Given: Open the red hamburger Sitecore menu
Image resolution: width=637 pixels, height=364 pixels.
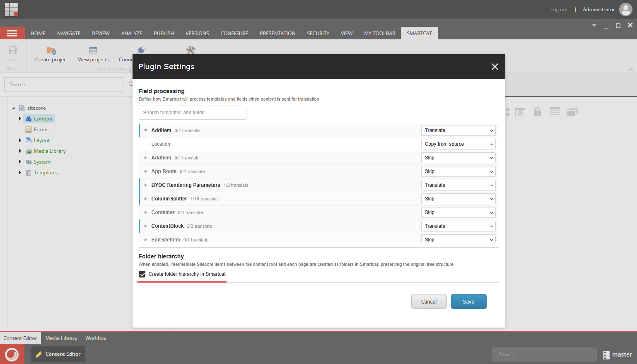Looking at the screenshot, I should click(12, 33).
